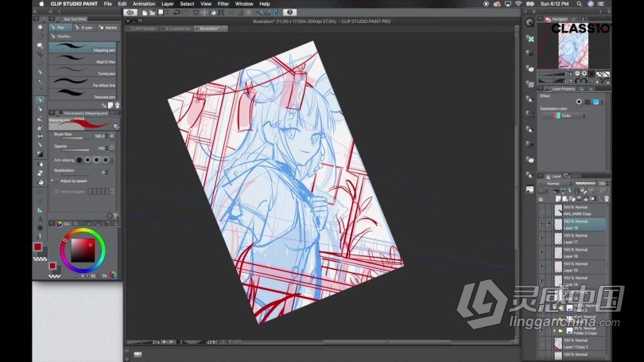644x362 pixels.
Task: Open the Animation menu
Action: click(x=144, y=4)
